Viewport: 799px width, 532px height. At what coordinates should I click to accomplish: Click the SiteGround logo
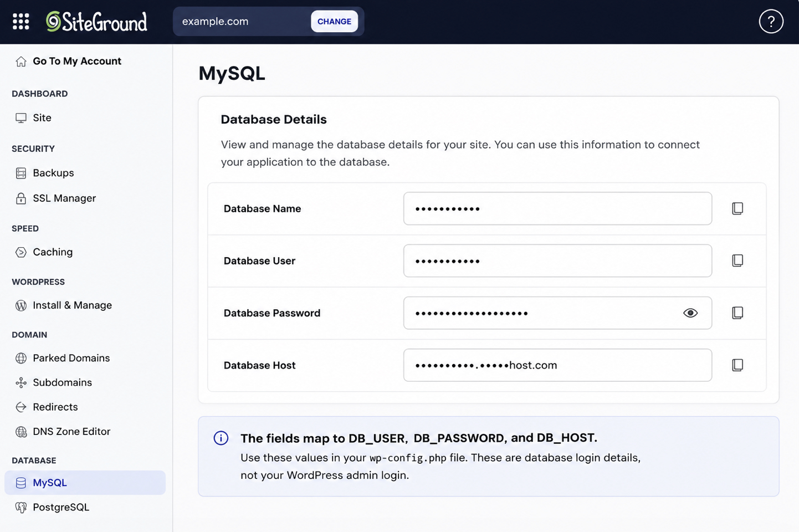[96, 22]
